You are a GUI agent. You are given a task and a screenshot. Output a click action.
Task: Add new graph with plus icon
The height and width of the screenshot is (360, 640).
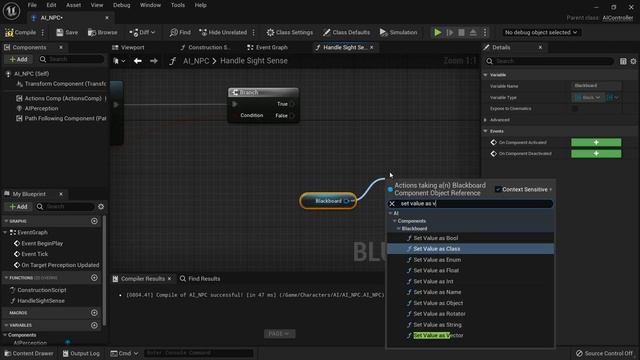click(94, 221)
